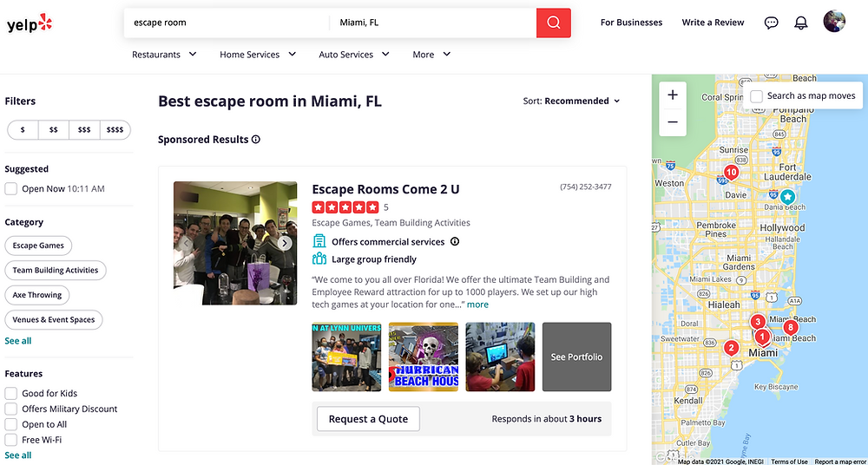Click the Sponsored Results info icon
The height and width of the screenshot is (465, 868).
click(256, 140)
